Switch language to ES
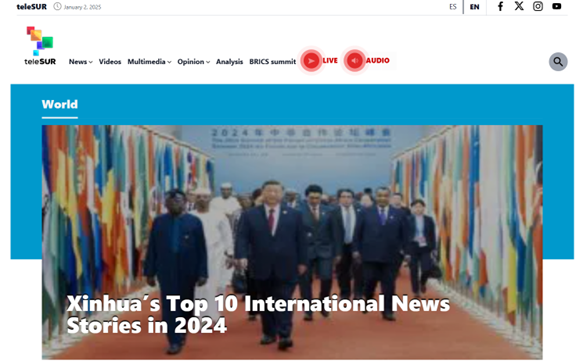 (453, 7)
